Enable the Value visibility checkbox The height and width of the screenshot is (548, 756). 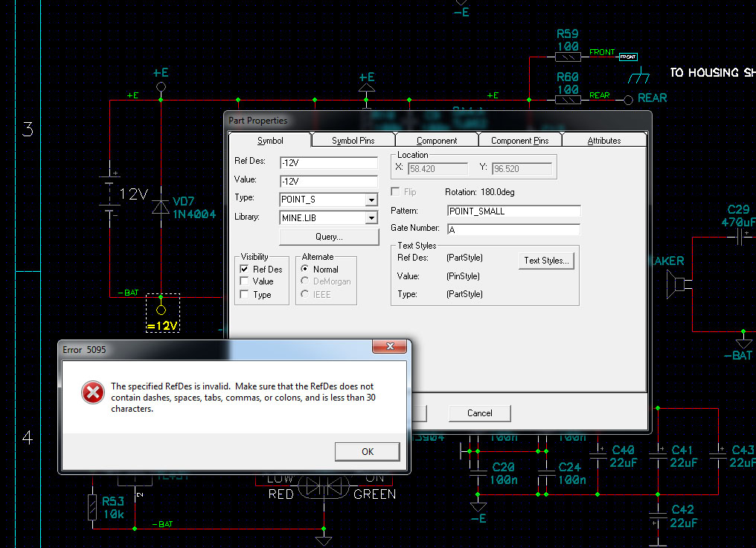tap(245, 281)
